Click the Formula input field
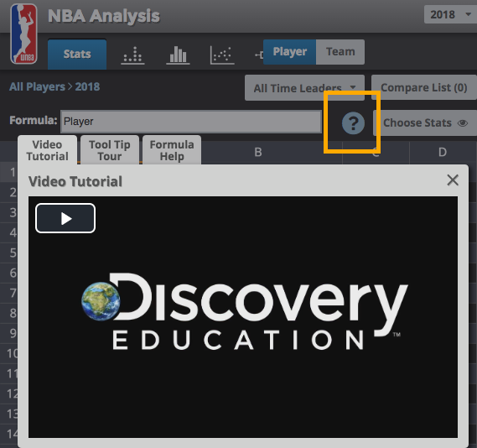The image size is (477, 448). coord(191,122)
